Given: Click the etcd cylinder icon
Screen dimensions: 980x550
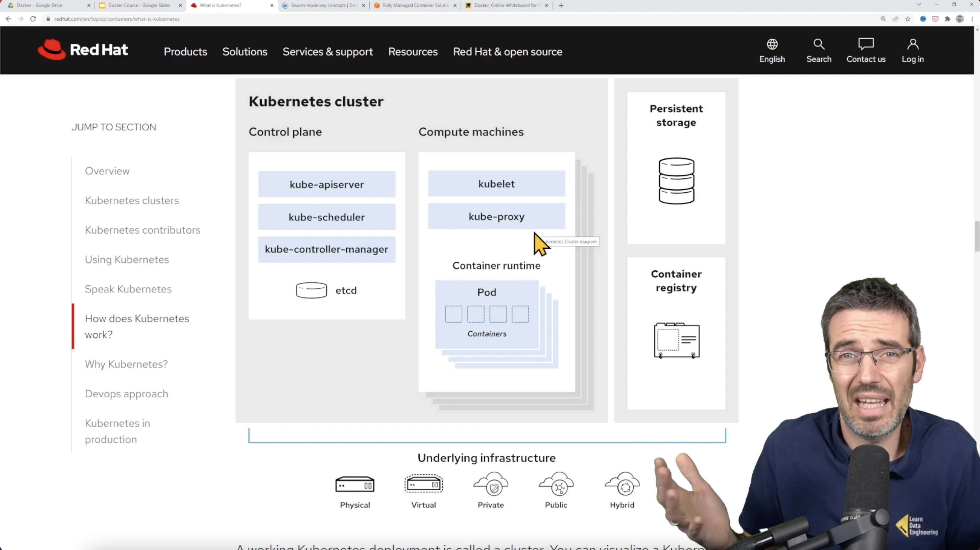Looking at the screenshot, I should (x=311, y=290).
